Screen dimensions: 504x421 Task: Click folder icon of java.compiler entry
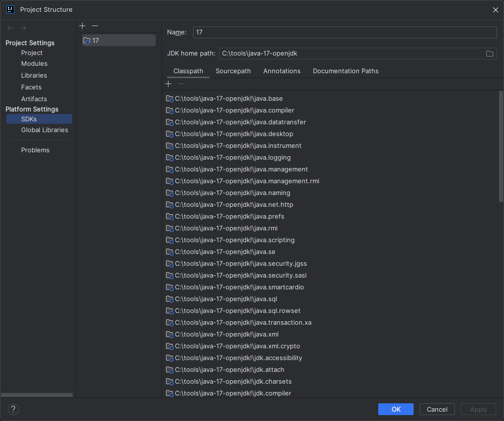tap(169, 111)
